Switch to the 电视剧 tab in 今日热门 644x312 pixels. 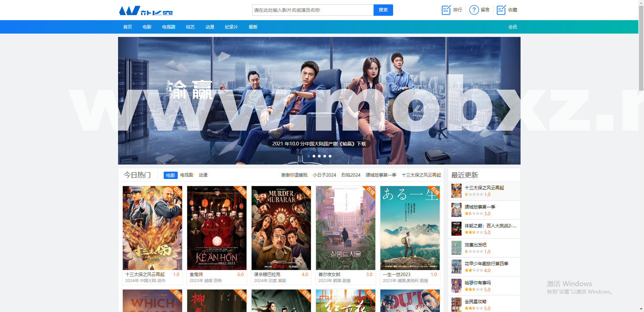(187, 175)
